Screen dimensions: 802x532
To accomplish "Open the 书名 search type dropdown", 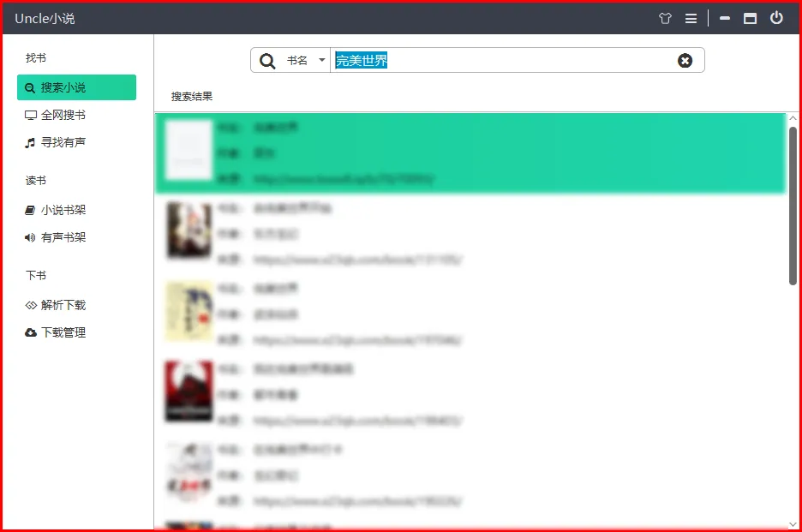I will (306, 60).
